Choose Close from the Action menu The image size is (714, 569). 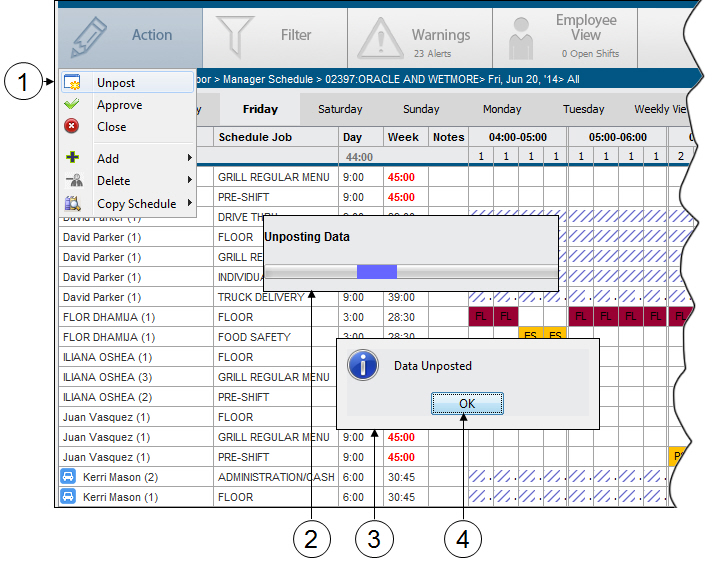click(128, 127)
